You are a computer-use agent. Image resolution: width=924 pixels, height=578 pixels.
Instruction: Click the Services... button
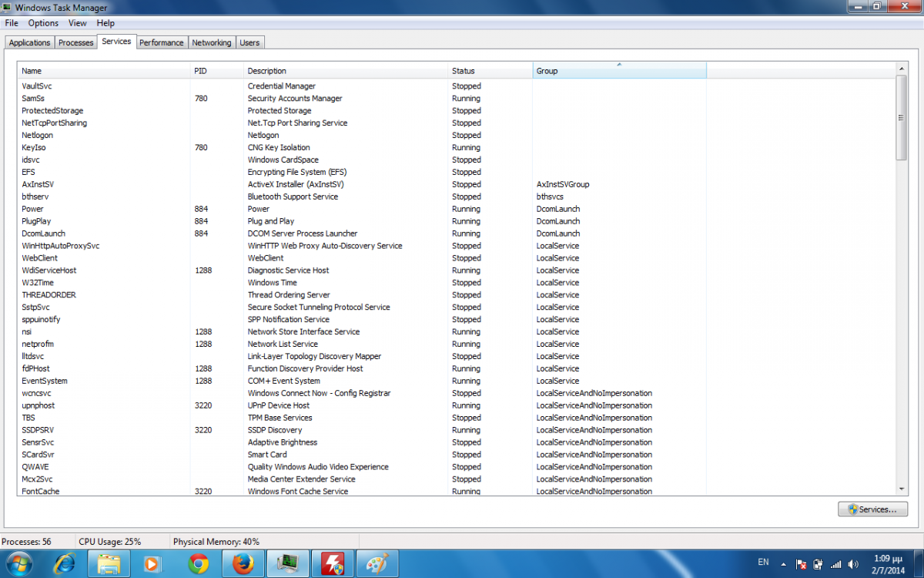pyautogui.click(x=872, y=509)
